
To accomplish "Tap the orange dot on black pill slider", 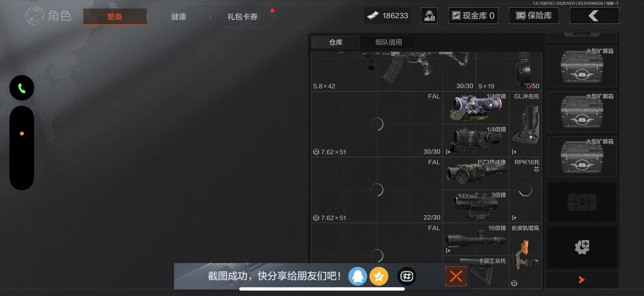I will 22,133.
